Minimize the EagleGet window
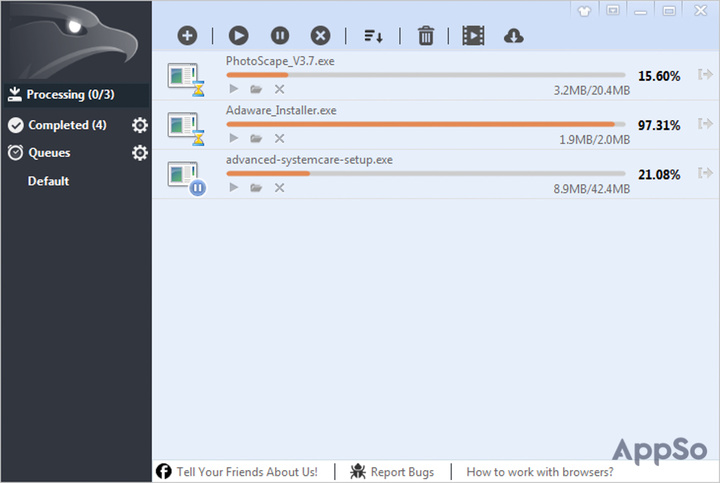The image size is (720, 483). click(641, 11)
